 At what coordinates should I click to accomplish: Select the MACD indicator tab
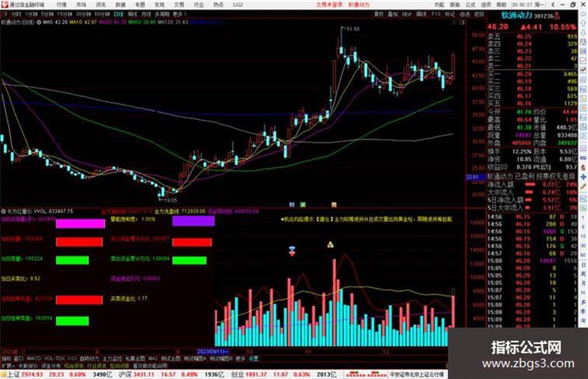click(34, 358)
